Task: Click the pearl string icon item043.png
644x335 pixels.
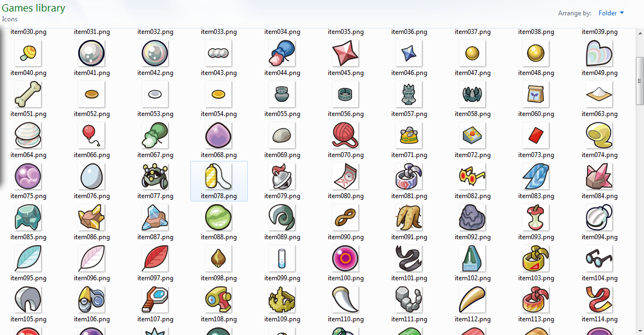Action: 218,53
